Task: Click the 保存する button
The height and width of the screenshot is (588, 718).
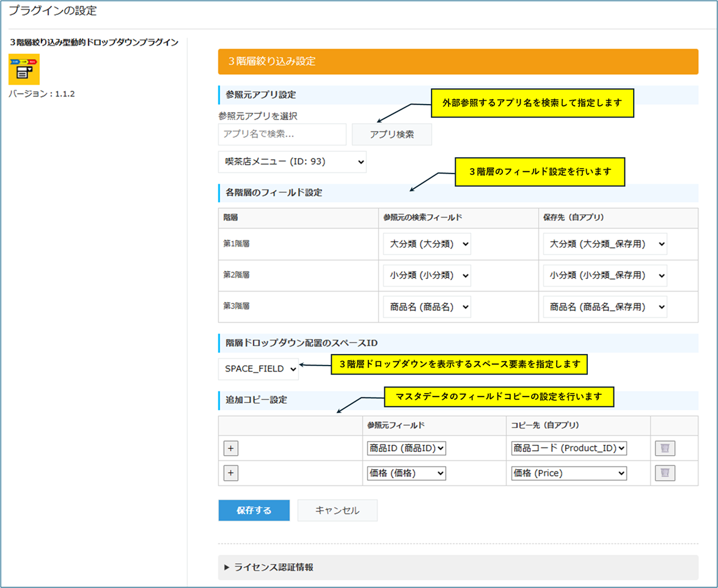Action: pyautogui.click(x=254, y=510)
